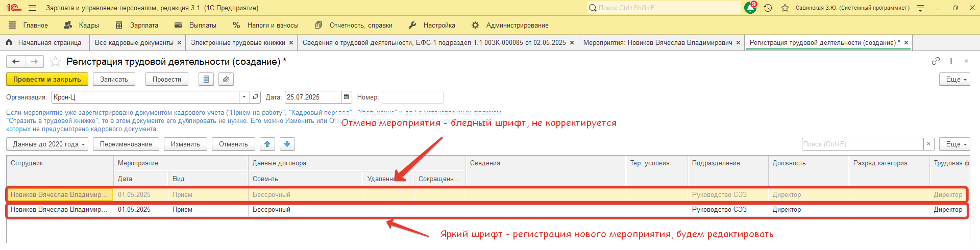Open history clock icon in title bar

point(768,8)
